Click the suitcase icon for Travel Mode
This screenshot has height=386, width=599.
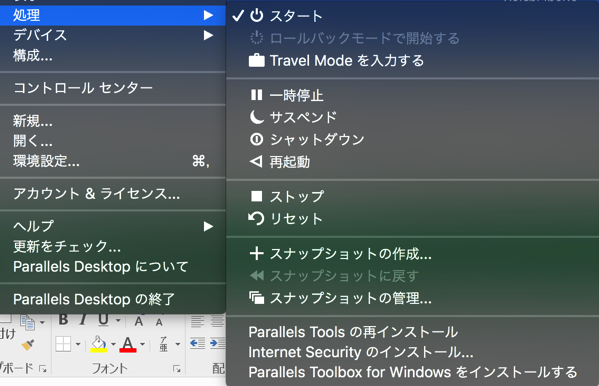point(256,60)
